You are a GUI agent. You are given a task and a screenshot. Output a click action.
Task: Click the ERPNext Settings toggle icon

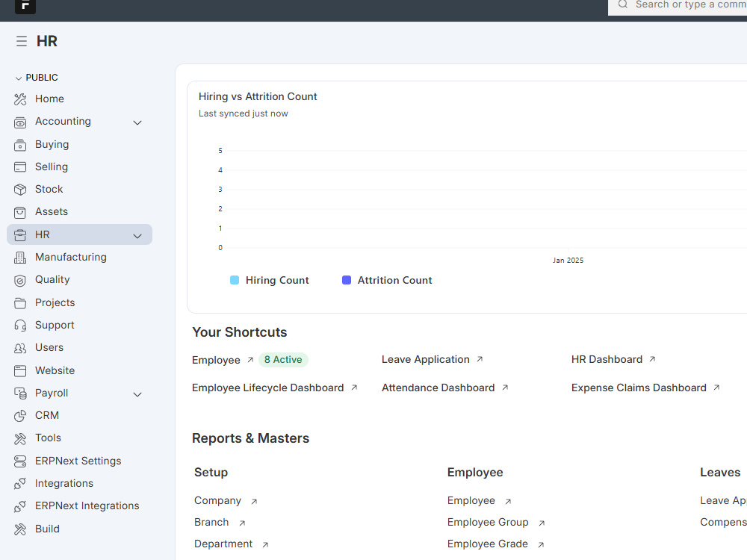20,461
